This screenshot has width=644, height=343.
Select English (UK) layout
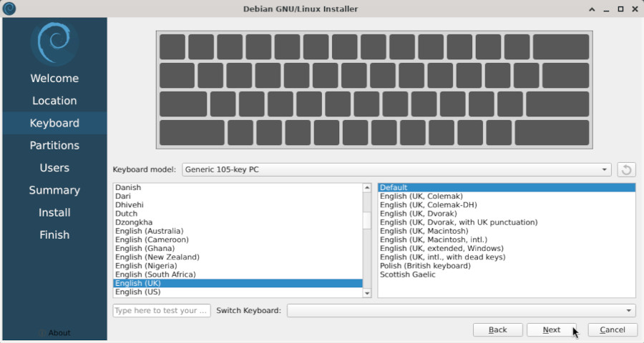(x=238, y=283)
